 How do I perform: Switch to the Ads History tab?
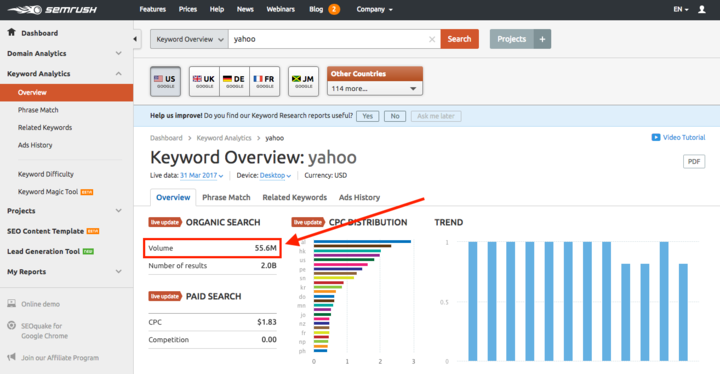pos(360,198)
